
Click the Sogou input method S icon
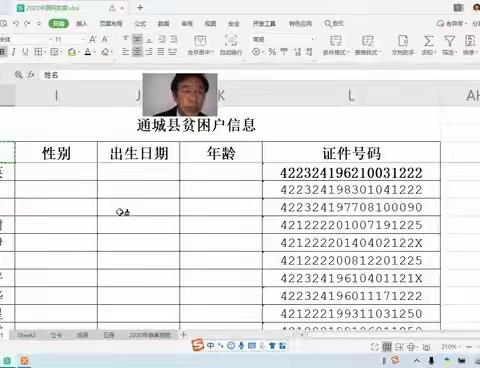(198, 345)
